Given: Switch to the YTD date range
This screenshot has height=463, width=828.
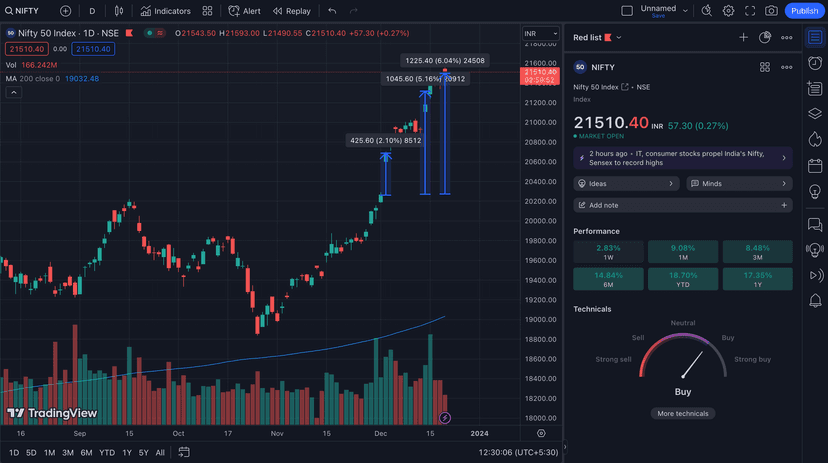Looking at the screenshot, I should click(x=107, y=453).
